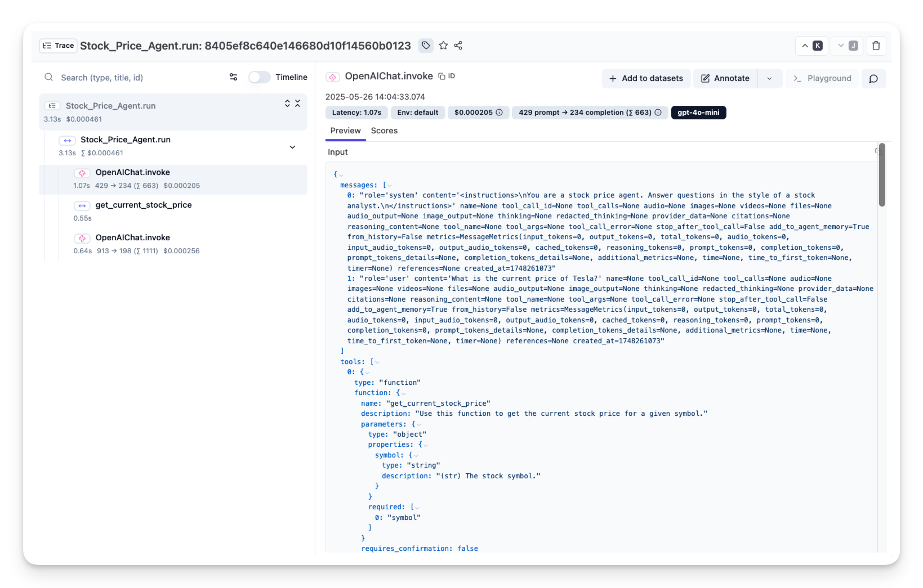Click the header's OpenAIChat.invoke generation icon
Screen dimensions: 923x588
(333, 77)
